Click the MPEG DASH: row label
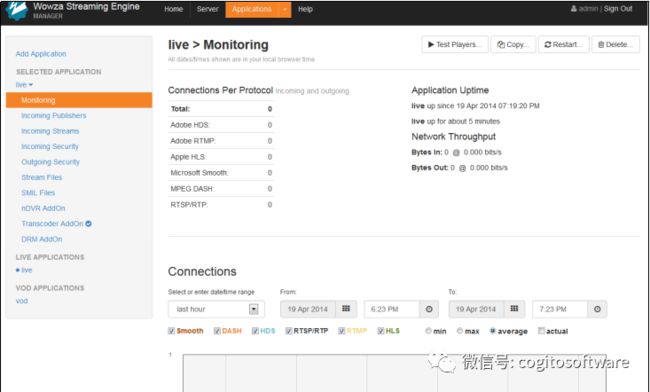This screenshot has width=650, height=392. coord(192,189)
